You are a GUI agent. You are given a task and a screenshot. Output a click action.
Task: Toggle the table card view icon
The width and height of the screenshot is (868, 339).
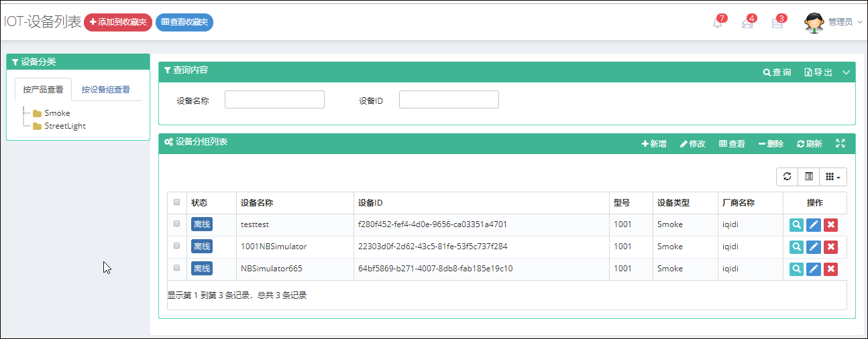click(x=809, y=177)
